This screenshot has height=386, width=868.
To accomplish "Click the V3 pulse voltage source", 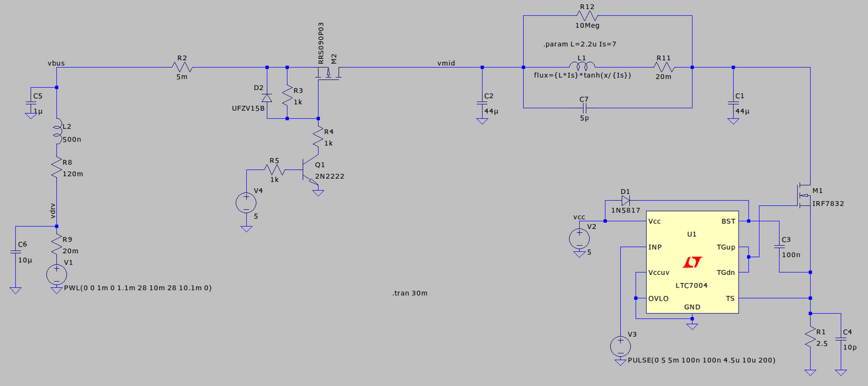I will 619,346.
